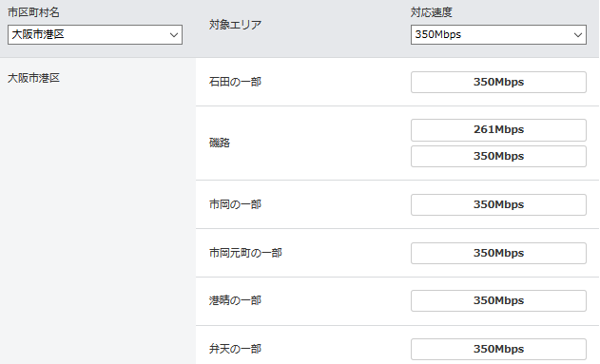The width and height of the screenshot is (600, 364).
Task: Click the chevron arrow on the 350Mbps select box
Action: pos(578,35)
